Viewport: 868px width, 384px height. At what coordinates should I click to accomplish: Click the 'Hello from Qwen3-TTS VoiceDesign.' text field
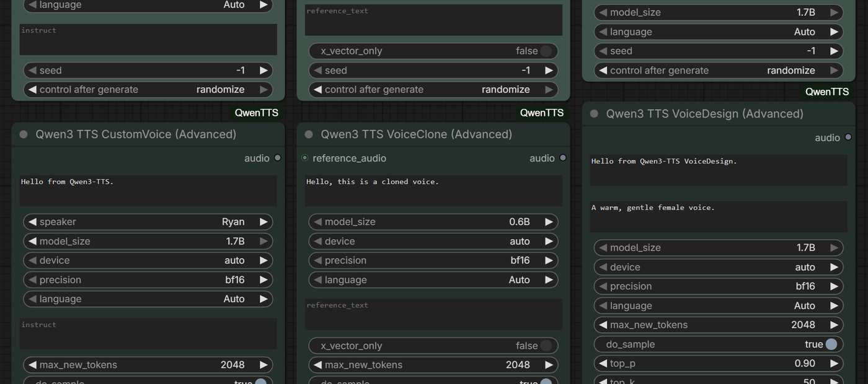[x=718, y=170]
